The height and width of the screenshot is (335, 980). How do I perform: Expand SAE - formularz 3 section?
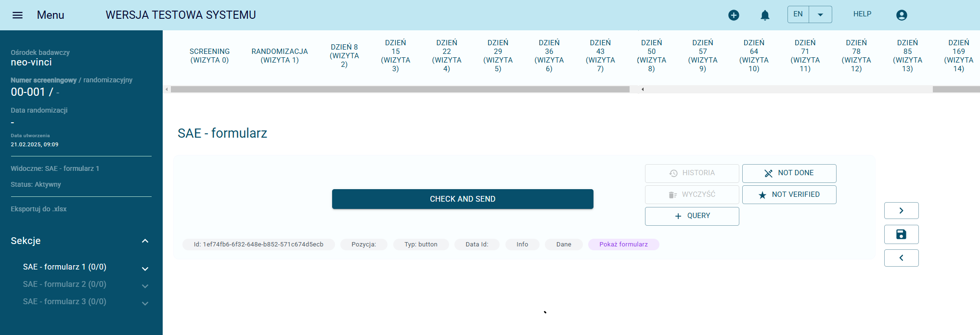click(x=145, y=303)
